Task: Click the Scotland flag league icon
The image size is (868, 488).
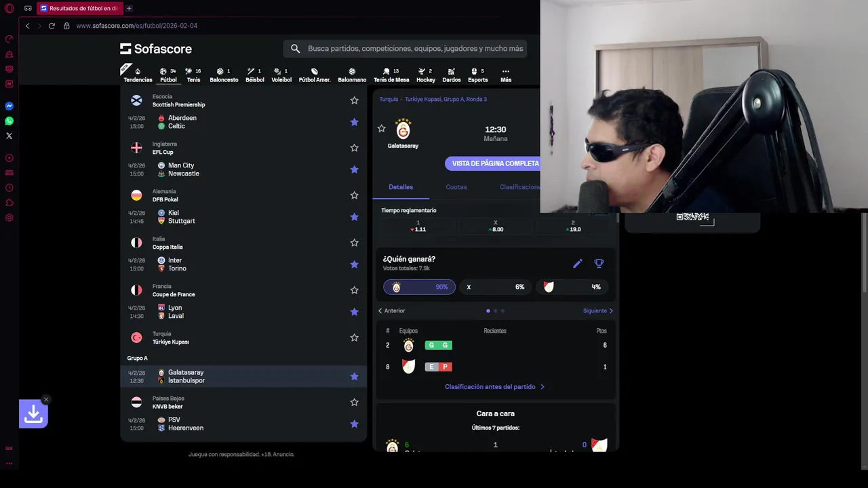Action: pos(136,100)
